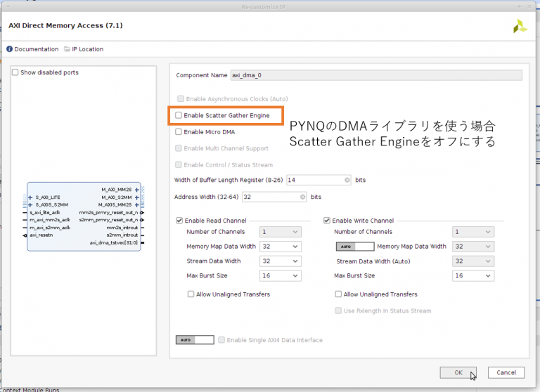
Task: Clear the Address Width value icon
Action: pos(302,197)
